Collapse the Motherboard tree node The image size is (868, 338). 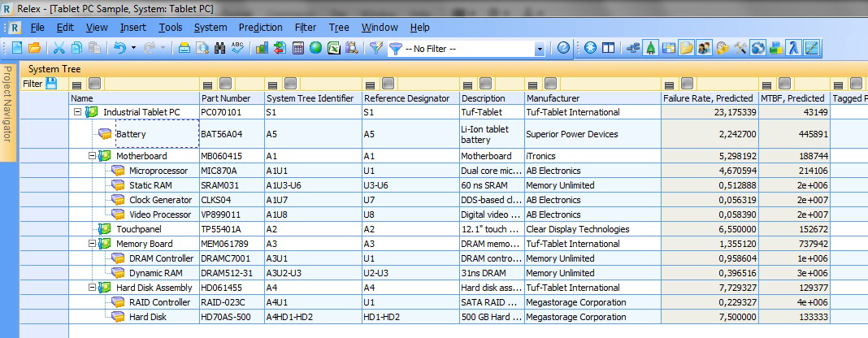click(93, 156)
